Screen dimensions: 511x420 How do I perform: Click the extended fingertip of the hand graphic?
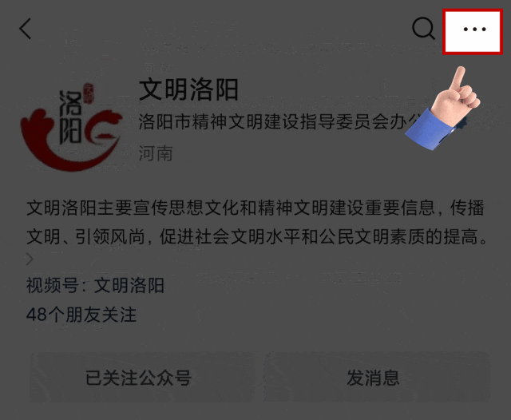(x=460, y=71)
